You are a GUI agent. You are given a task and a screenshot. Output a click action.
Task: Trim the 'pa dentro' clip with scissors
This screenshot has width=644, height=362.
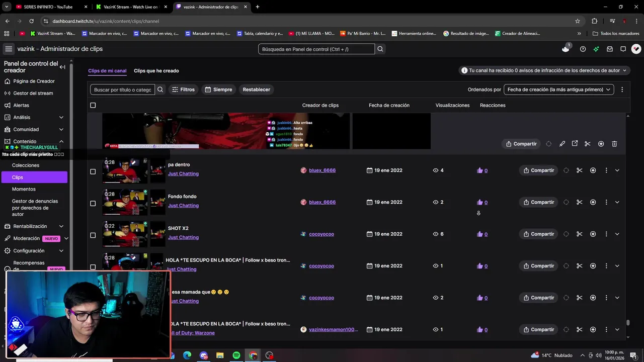tap(579, 170)
